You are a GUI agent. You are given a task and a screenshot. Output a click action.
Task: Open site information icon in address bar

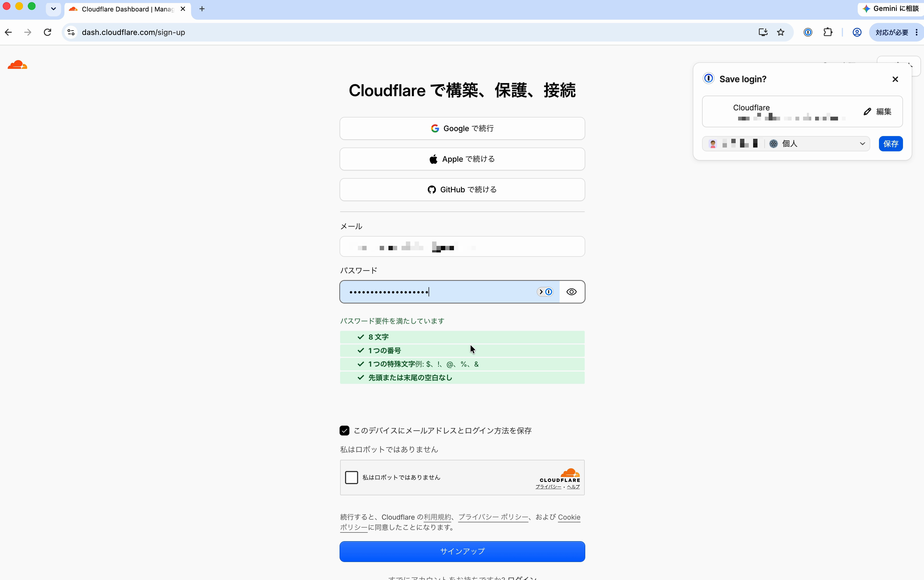point(71,32)
